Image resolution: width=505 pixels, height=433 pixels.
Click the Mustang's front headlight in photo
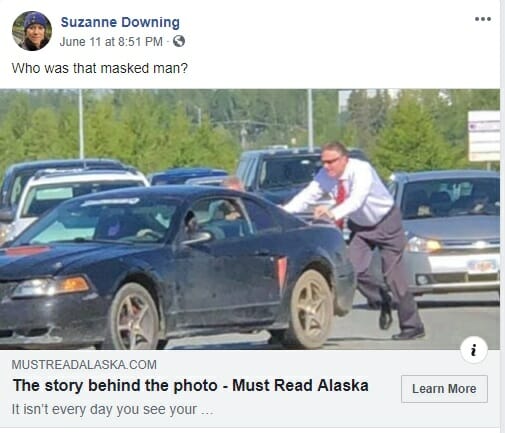pyautogui.click(x=50, y=287)
